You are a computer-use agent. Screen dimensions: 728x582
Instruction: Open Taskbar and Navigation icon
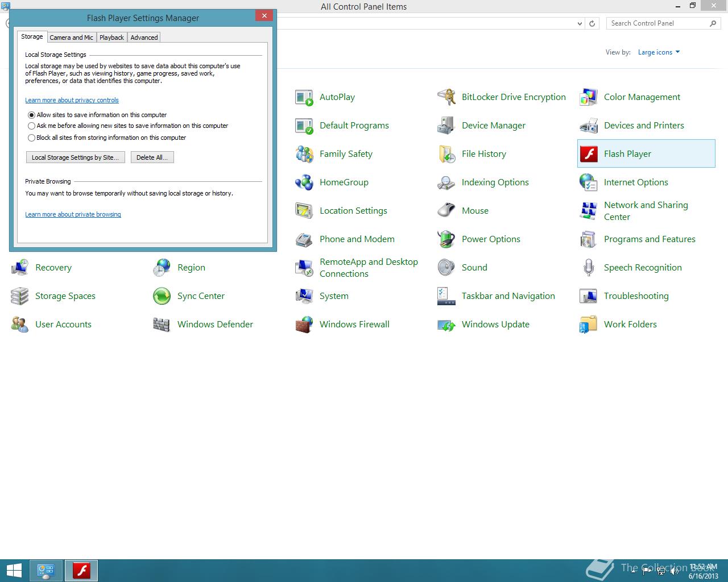446,296
